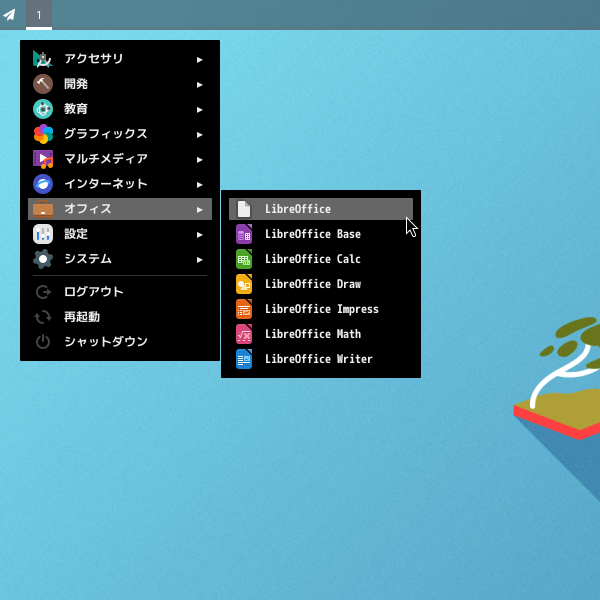The width and height of the screenshot is (600, 600).
Task: Expand the 開発 submenu arrow
Action: click(200, 85)
